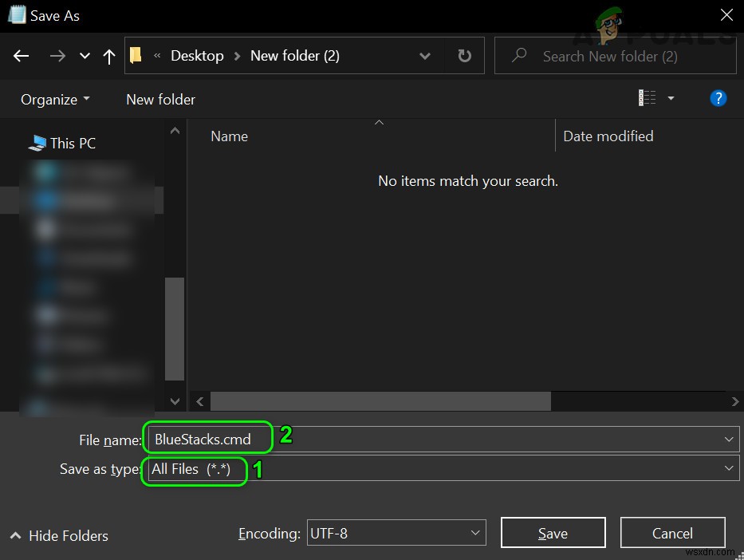Focus the Search New folder (2) box

point(615,56)
